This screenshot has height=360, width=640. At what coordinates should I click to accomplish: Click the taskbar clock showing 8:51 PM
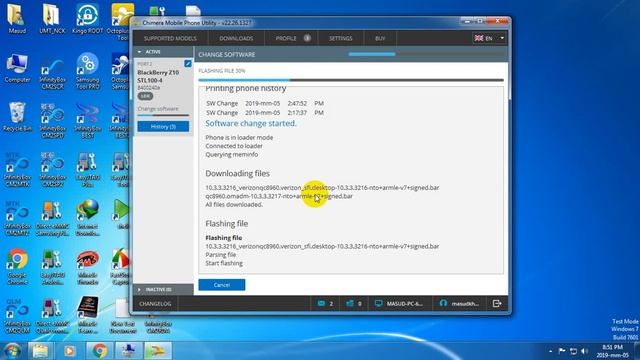pyautogui.click(x=612, y=351)
